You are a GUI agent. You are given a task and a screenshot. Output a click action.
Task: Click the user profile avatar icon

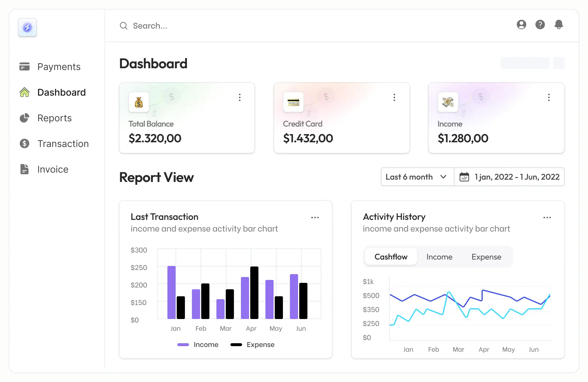point(521,25)
